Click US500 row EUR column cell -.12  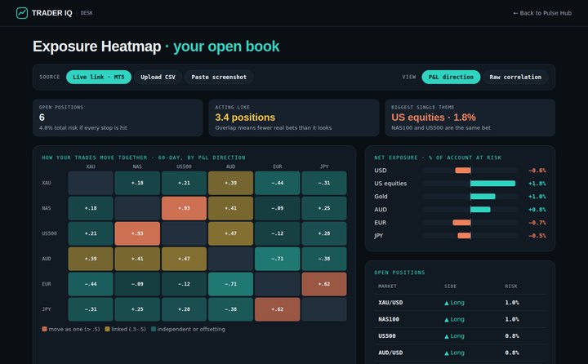tap(277, 233)
